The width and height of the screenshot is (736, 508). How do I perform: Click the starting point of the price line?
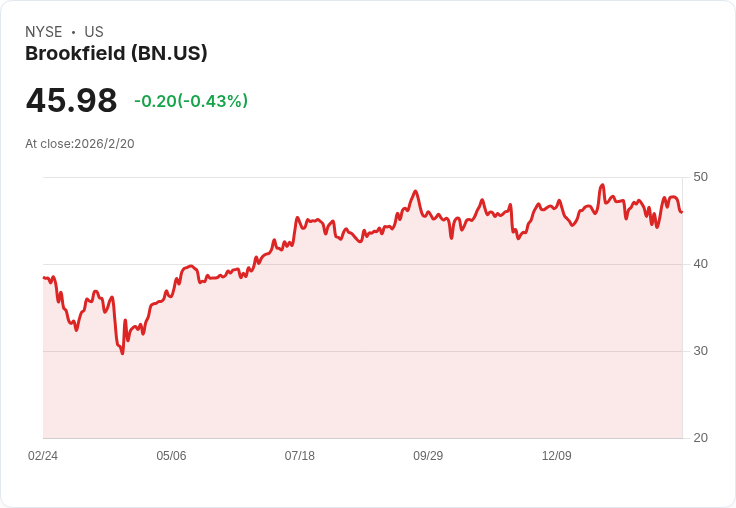(44, 278)
